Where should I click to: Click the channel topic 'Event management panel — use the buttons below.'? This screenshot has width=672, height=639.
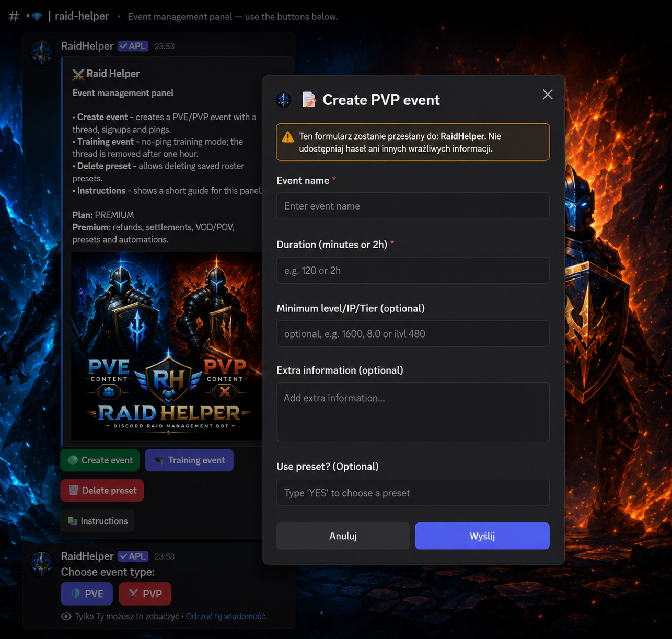click(233, 17)
